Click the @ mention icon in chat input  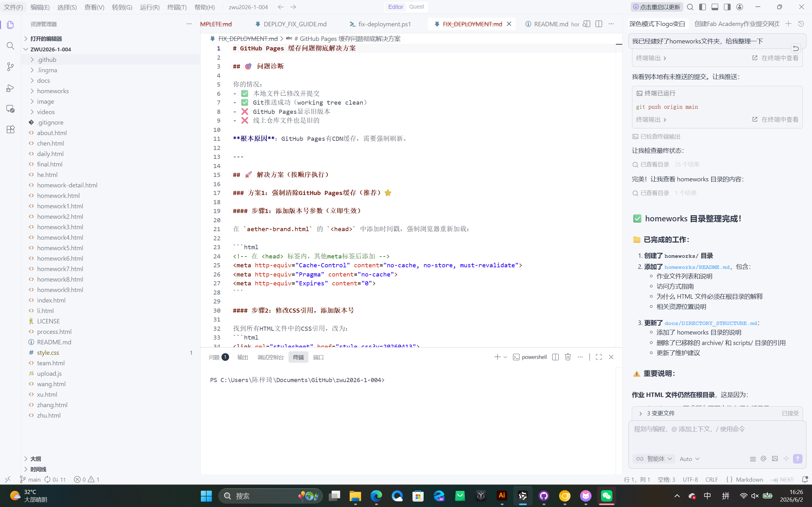point(763,459)
